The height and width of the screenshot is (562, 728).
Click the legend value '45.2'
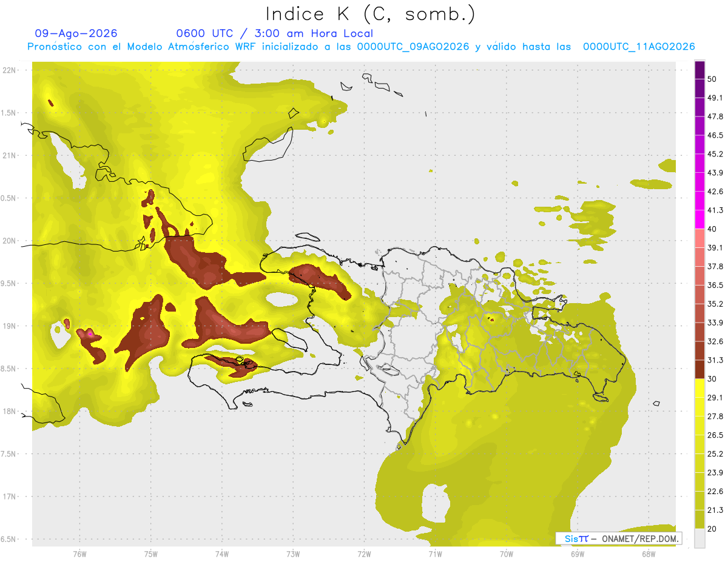pyautogui.click(x=715, y=154)
